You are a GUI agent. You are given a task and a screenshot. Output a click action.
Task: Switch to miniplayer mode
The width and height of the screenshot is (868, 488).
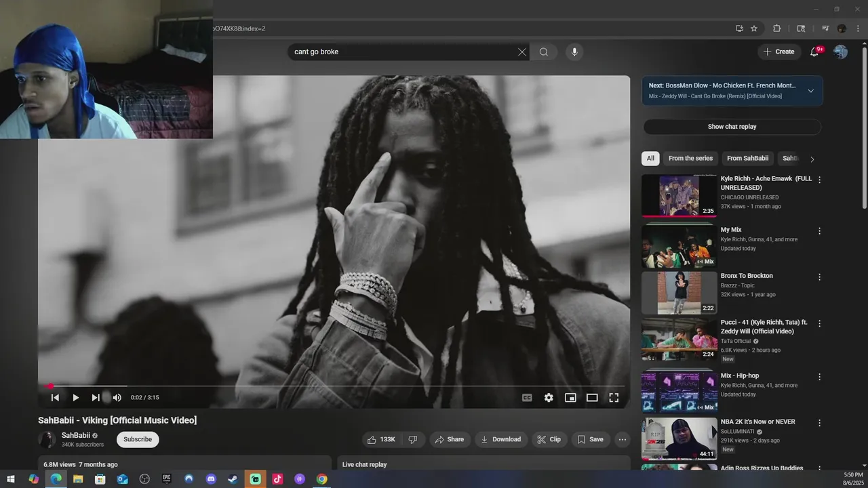pos(570,398)
